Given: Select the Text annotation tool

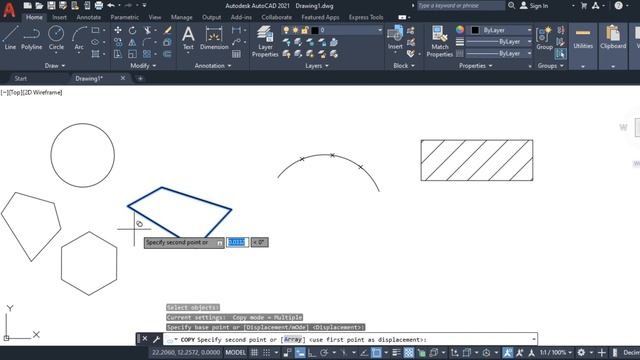Looking at the screenshot, I should coord(188,38).
